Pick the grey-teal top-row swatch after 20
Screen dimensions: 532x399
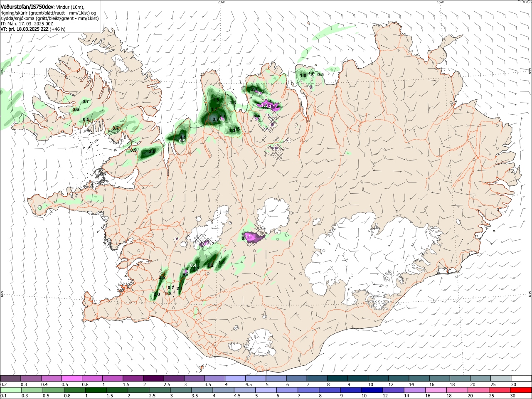point(480,378)
